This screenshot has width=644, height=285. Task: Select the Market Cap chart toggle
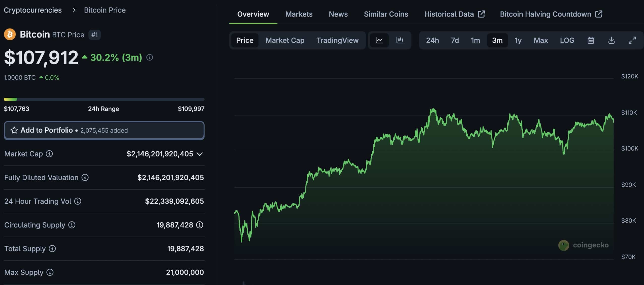click(x=285, y=40)
